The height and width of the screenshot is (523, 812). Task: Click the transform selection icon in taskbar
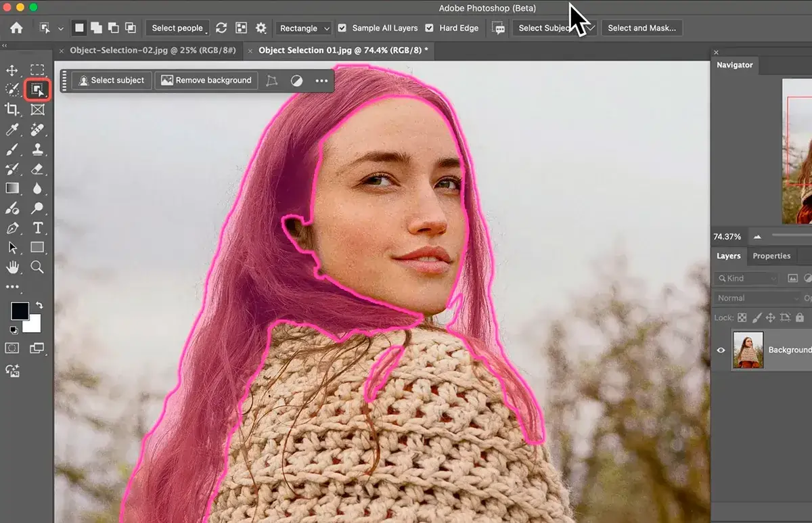pyautogui.click(x=272, y=81)
